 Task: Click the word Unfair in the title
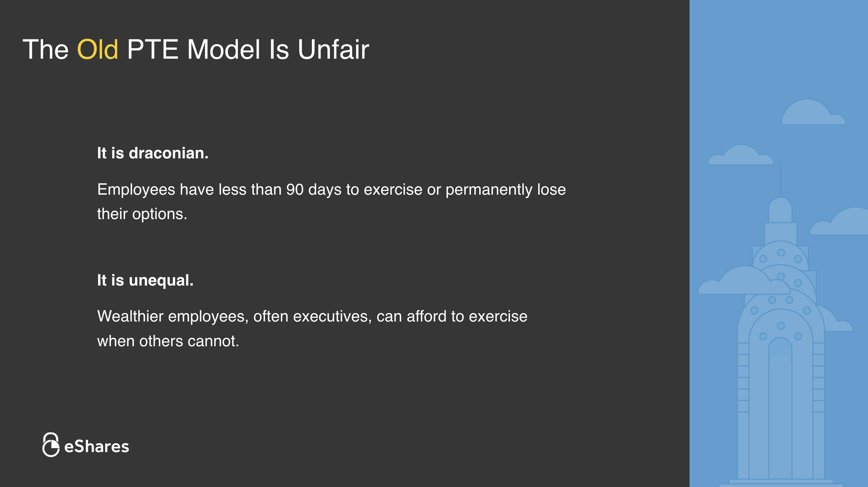coord(333,50)
